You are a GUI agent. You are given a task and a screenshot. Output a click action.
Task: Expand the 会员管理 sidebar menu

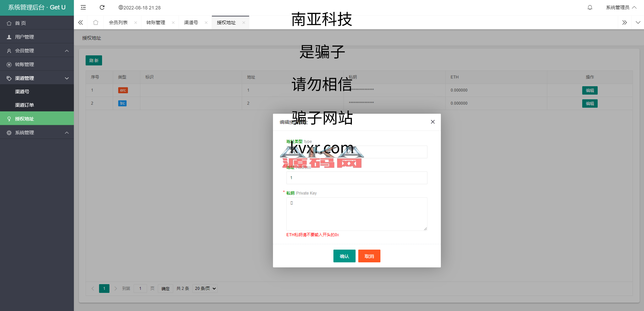tap(37, 51)
